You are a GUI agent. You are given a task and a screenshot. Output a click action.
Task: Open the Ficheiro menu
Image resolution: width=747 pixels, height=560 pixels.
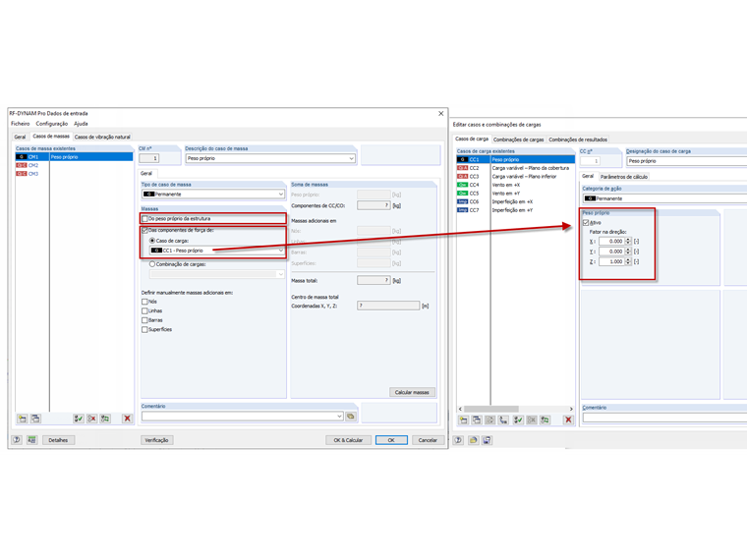(21, 124)
